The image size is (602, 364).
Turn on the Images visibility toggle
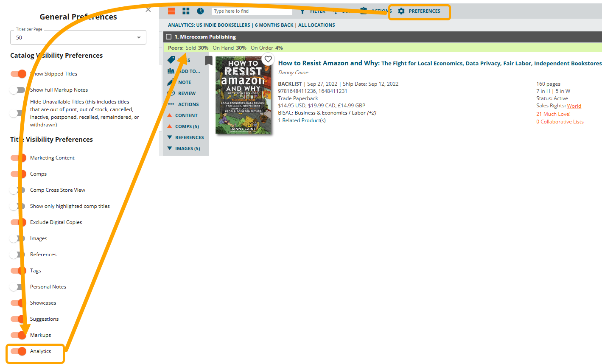17,238
